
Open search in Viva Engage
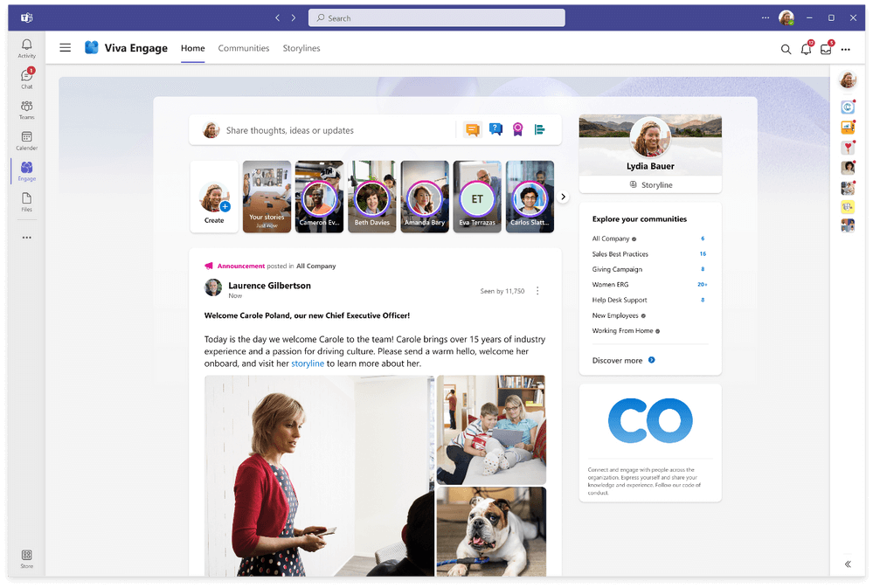(786, 49)
